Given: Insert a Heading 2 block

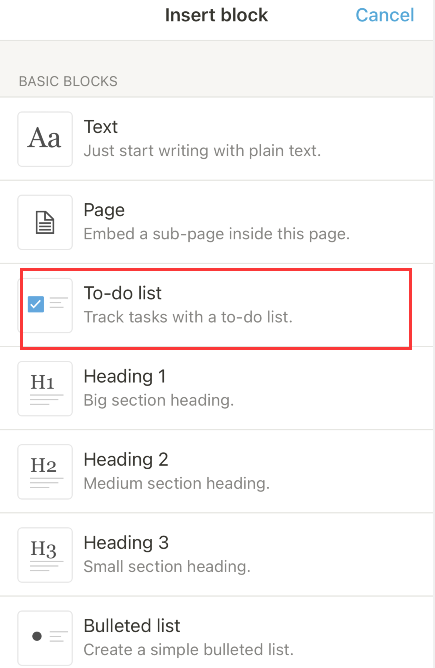Looking at the screenshot, I should (x=217, y=472).
